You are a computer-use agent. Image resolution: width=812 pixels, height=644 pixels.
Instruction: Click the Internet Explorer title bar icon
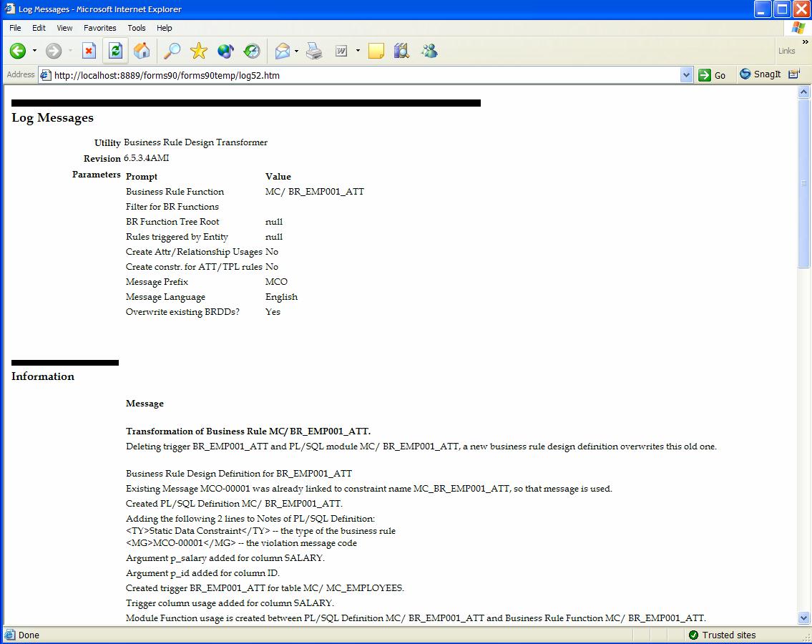[x=10, y=9]
